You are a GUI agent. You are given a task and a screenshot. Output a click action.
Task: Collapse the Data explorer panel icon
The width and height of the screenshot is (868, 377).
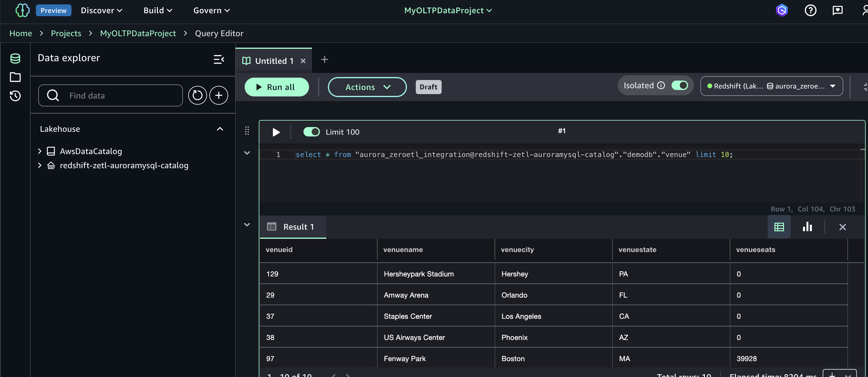tap(219, 59)
